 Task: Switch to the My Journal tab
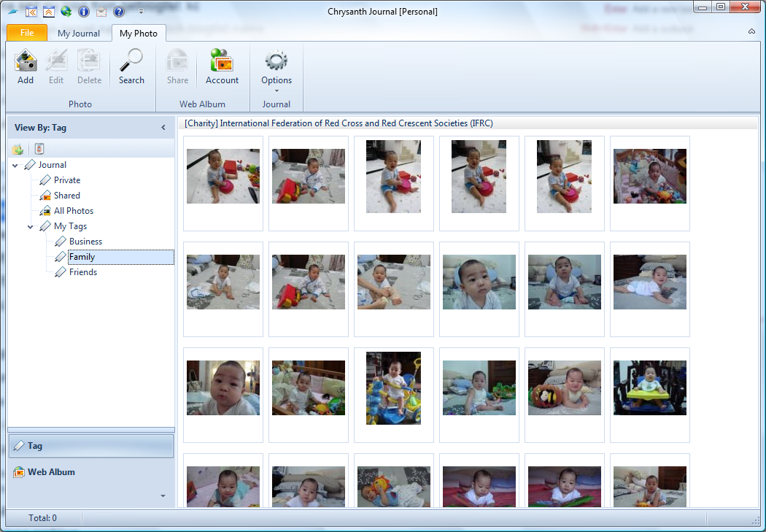(79, 34)
